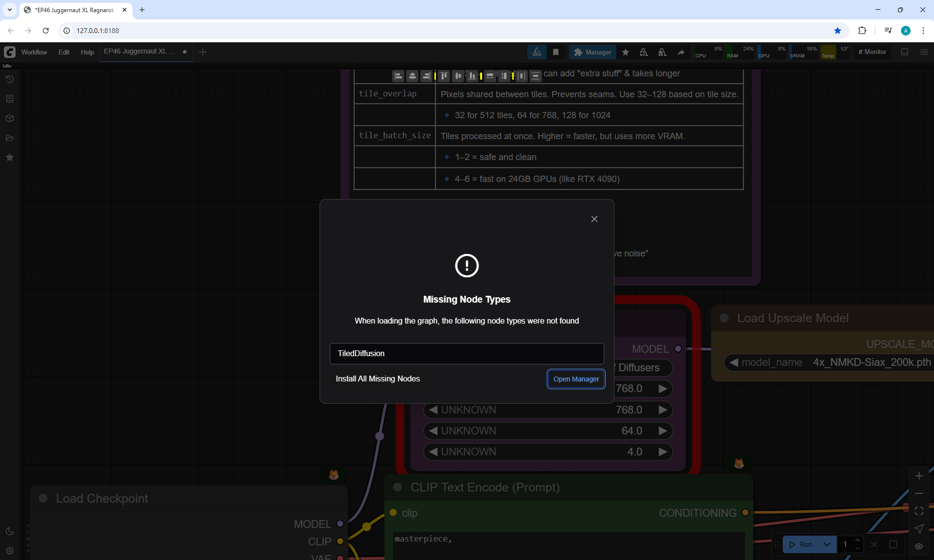Click Install All Missing Nodes
This screenshot has width=934, height=560.
(377, 379)
